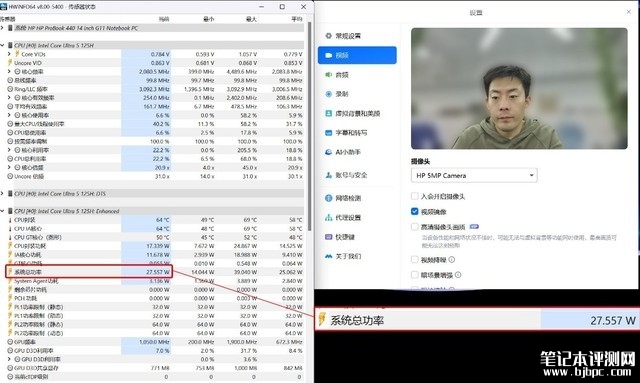This screenshot has height=383, width=640.
Task: Enable 入会开启摄像头 checkbox
Action: (x=415, y=196)
